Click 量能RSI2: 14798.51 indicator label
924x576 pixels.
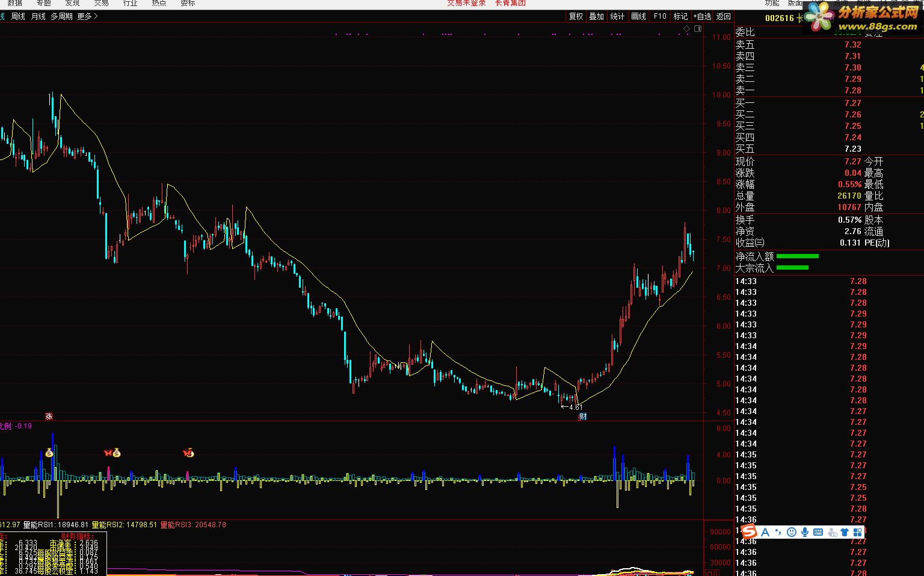(124, 525)
